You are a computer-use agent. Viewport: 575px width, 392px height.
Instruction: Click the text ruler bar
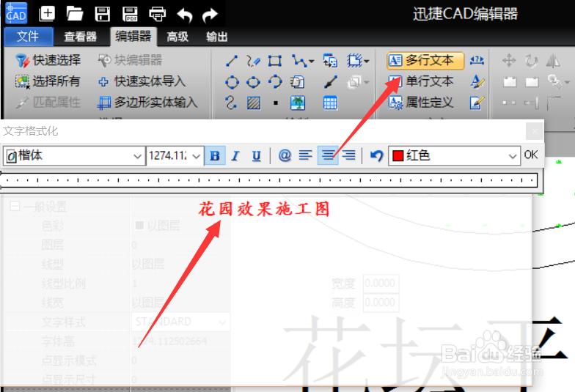268,180
